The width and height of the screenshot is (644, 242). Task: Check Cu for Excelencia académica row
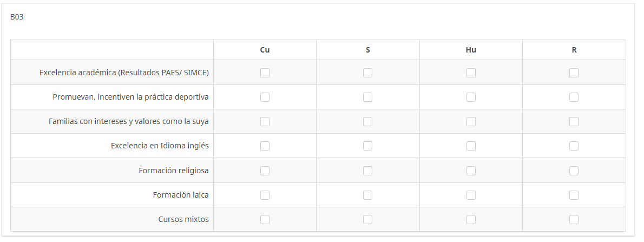point(265,73)
